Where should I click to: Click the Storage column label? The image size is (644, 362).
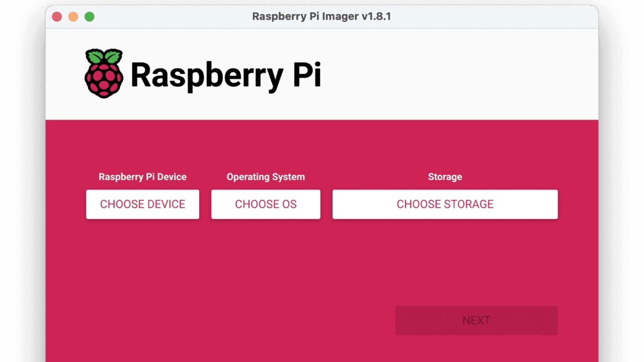click(445, 177)
